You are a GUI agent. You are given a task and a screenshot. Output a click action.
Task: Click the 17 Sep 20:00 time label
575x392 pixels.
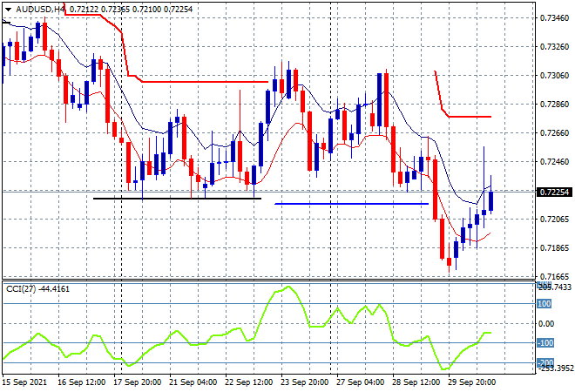click(137, 382)
